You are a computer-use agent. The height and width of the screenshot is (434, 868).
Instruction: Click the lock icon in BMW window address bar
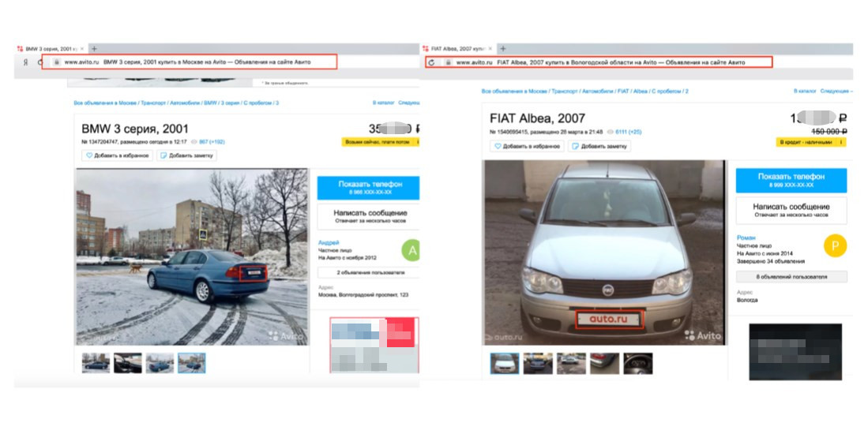pyautogui.click(x=56, y=62)
